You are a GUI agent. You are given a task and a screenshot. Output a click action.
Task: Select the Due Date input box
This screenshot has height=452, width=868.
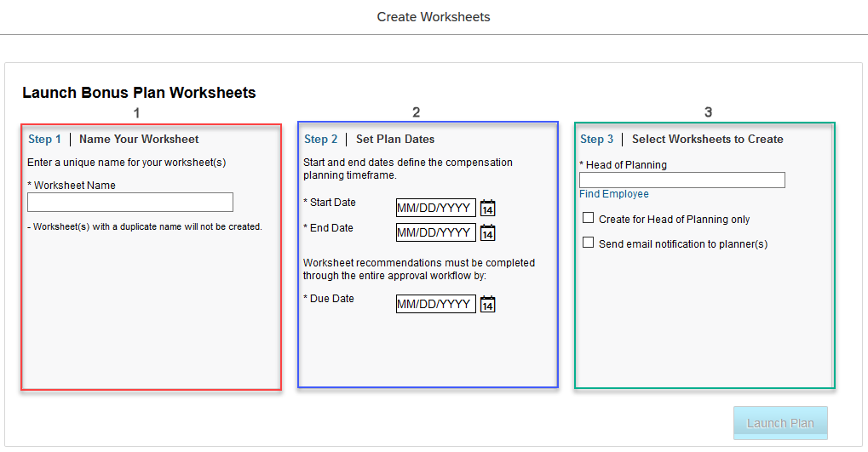point(435,304)
